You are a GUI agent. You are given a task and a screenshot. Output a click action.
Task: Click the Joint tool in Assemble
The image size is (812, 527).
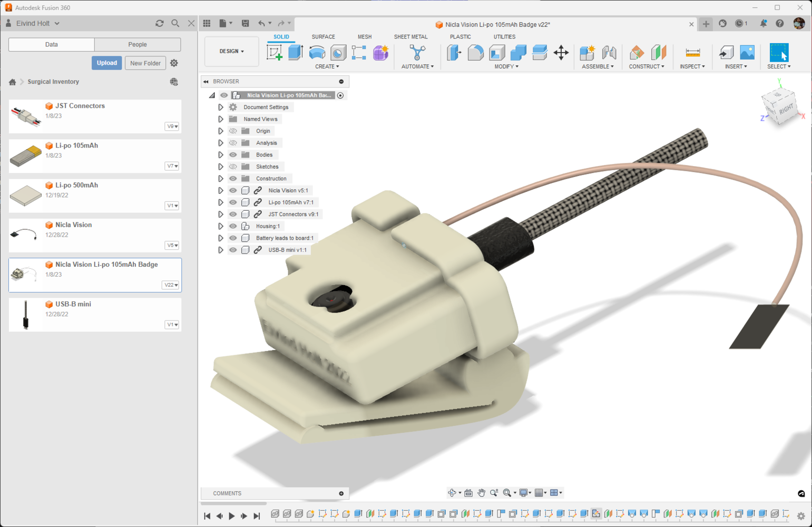[x=609, y=53]
